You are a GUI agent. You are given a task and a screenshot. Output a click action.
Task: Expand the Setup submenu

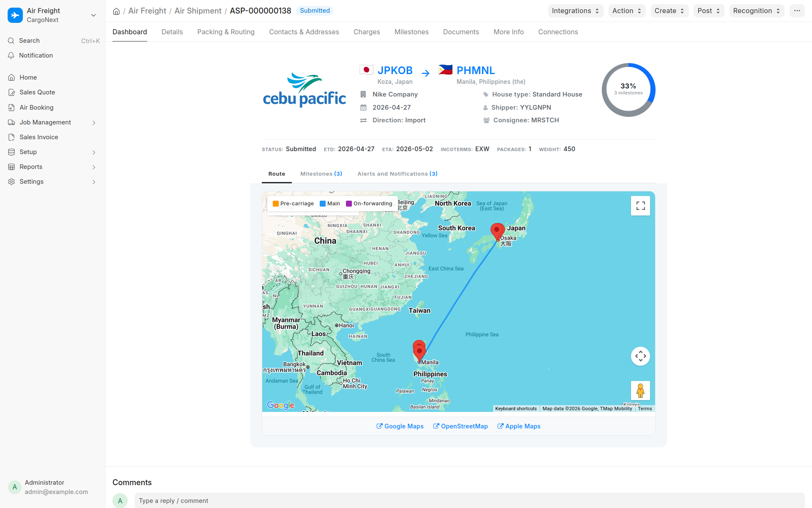coord(94,152)
